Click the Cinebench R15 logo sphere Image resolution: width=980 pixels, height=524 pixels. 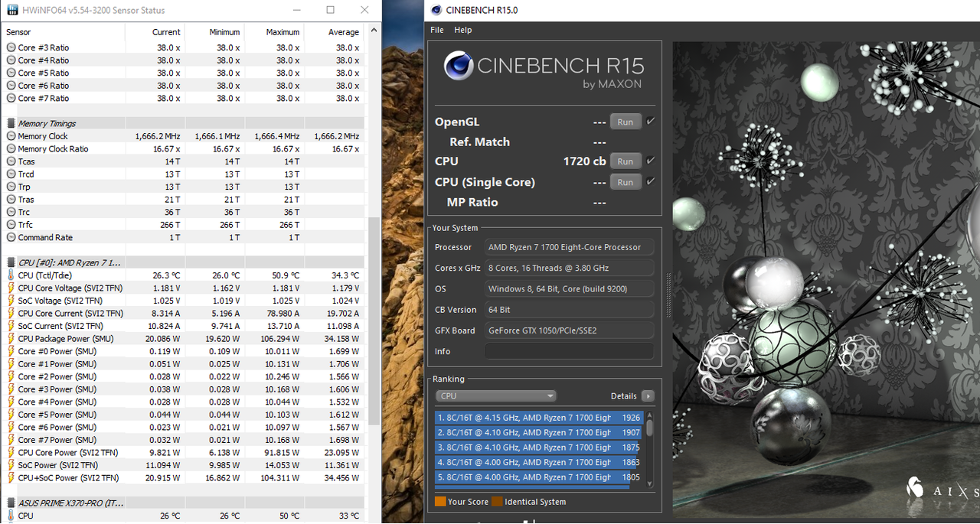tap(459, 67)
